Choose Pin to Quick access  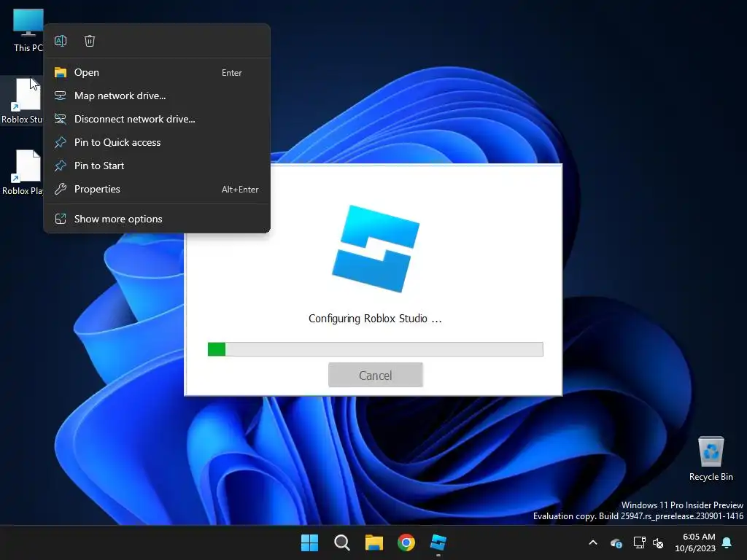157,142
